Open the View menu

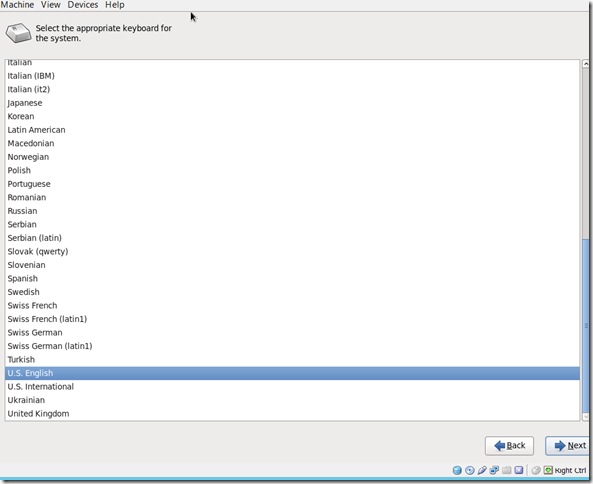(51, 5)
